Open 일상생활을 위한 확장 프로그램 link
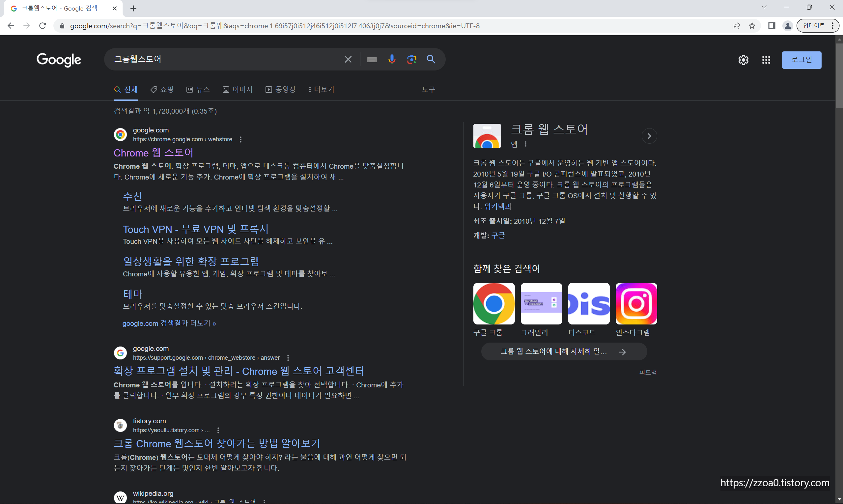 pos(191,262)
